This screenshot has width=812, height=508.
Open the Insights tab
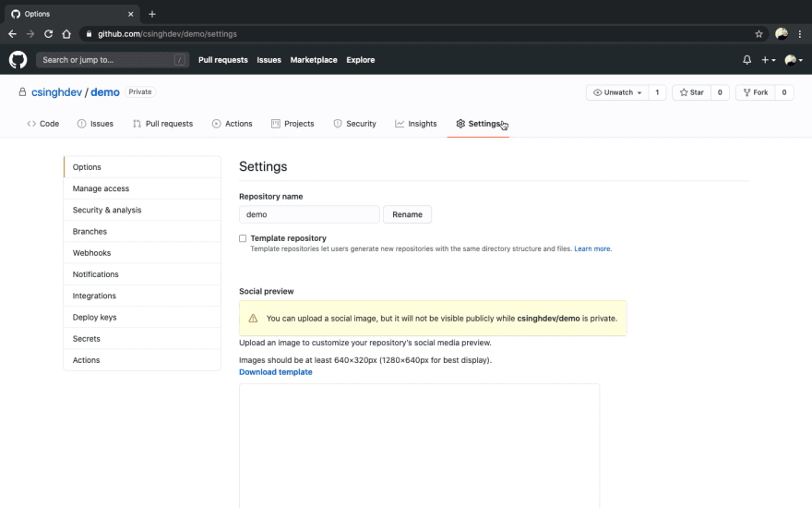[x=416, y=124]
